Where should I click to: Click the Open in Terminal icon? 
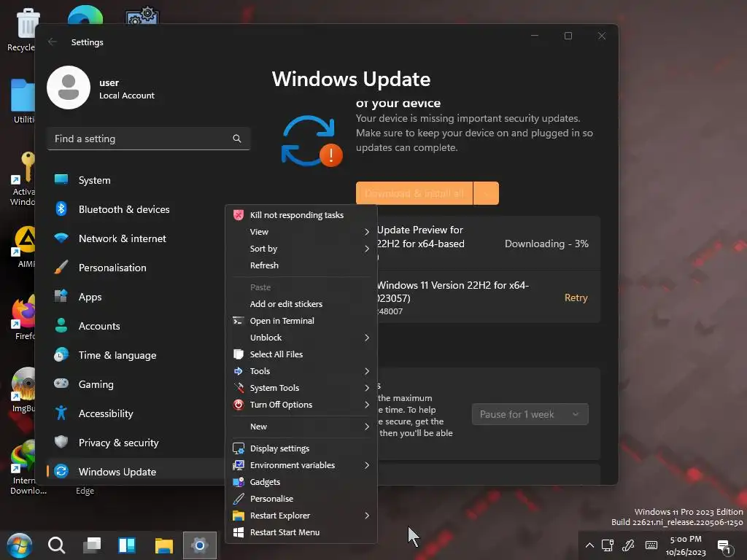point(239,321)
